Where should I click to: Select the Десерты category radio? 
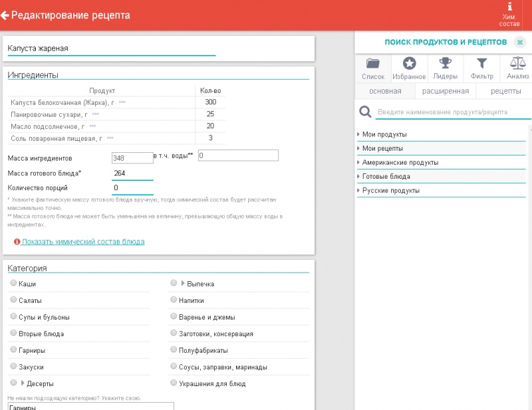coord(13,383)
